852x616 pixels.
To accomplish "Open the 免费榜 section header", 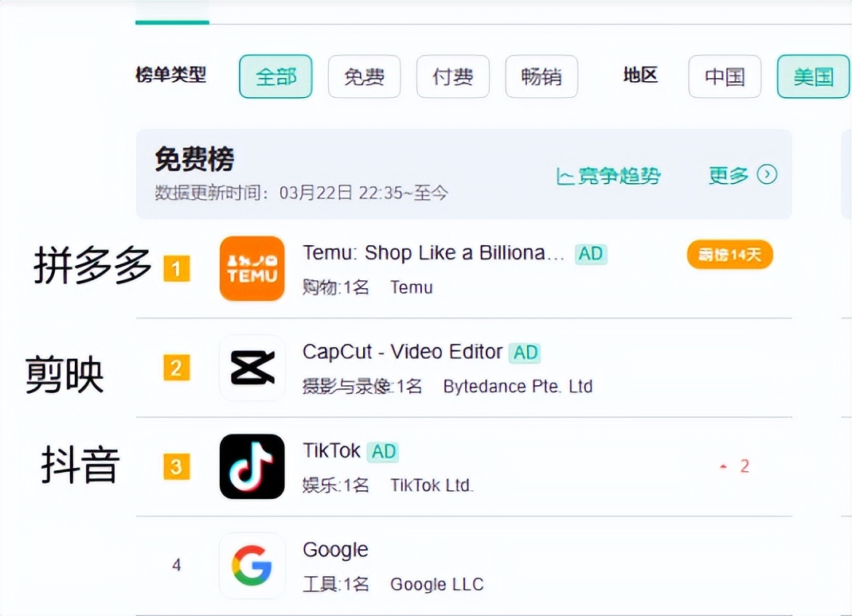I will [193, 159].
